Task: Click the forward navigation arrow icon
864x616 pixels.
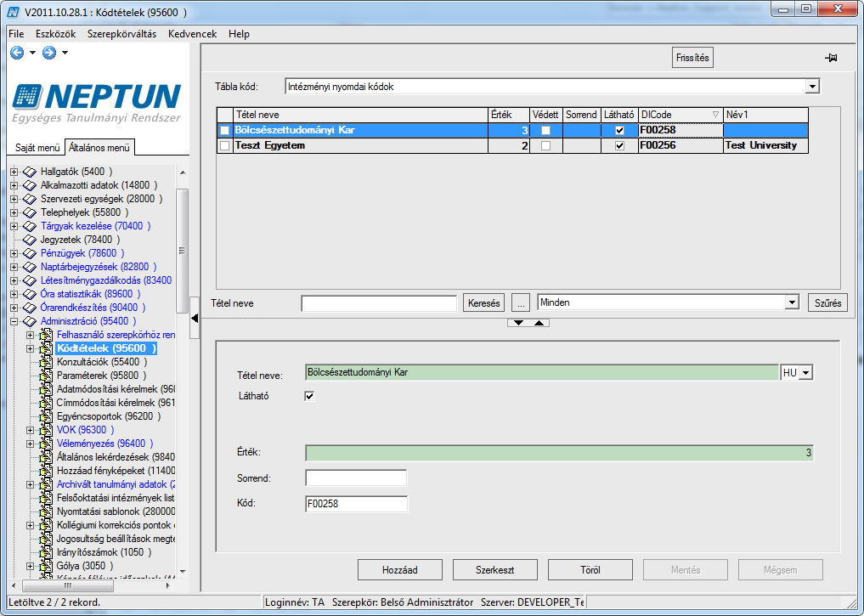Action: point(49,53)
